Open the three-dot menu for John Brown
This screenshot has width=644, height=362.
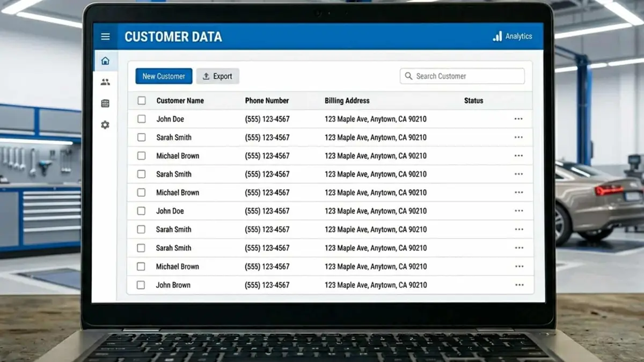pyautogui.click(x=518, y=285)
